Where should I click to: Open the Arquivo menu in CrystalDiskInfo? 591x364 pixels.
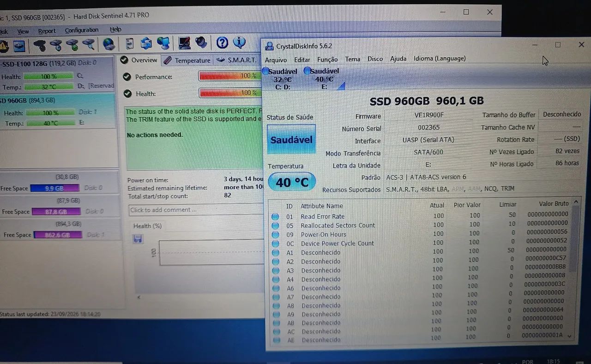pos(276,60)
